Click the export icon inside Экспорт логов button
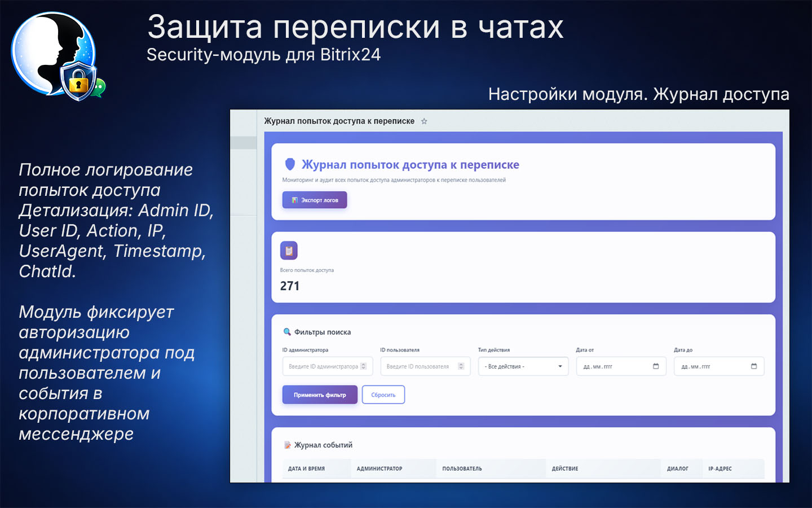Image resolution: width=812 pixels, height=508 pixels. [294, 199]
